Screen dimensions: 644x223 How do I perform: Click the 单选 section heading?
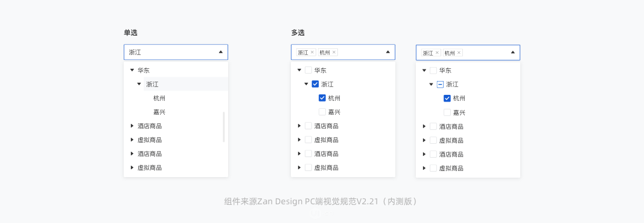[x=130, y=33]
